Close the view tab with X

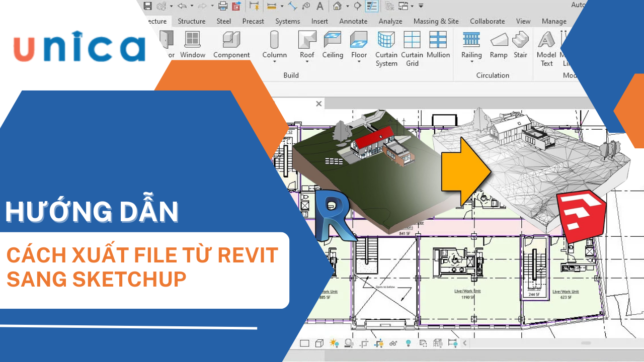(x=318, y=104)
